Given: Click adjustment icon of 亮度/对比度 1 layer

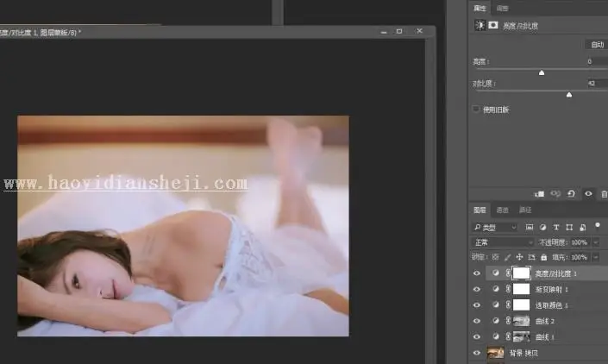Looking at the screenshot, I should (x=496, y=273).
